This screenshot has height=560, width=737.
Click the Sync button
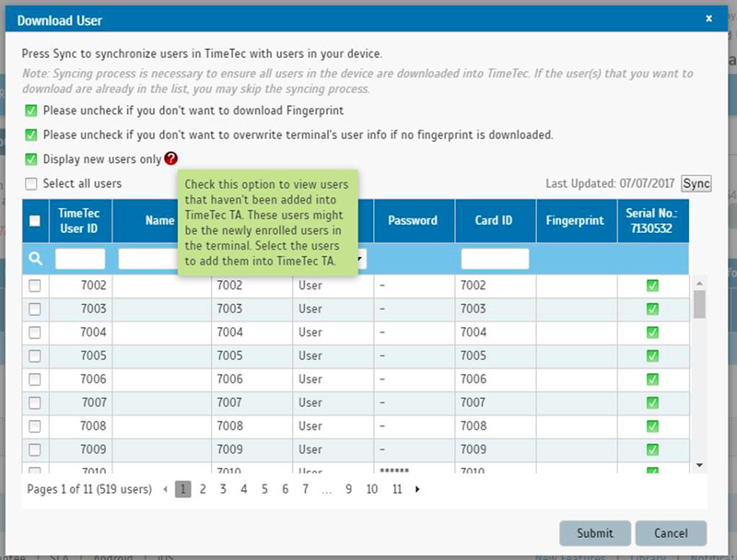696,183
